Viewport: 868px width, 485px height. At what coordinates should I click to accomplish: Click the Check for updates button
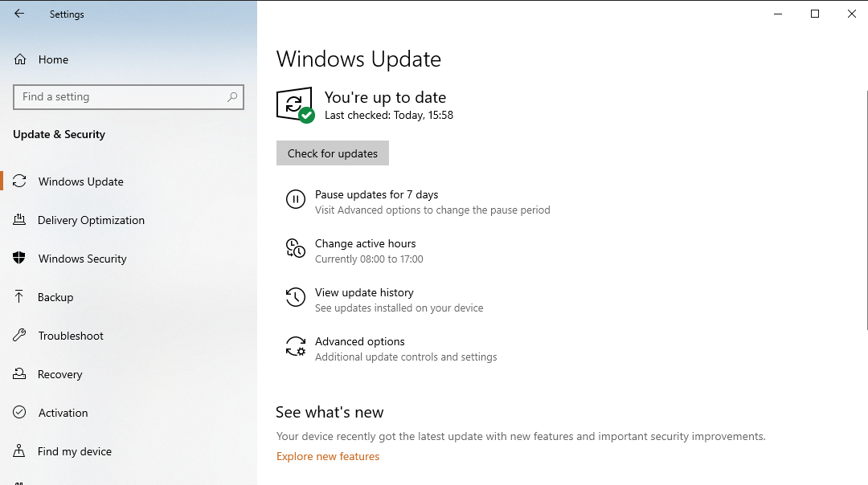coord(333,153)
